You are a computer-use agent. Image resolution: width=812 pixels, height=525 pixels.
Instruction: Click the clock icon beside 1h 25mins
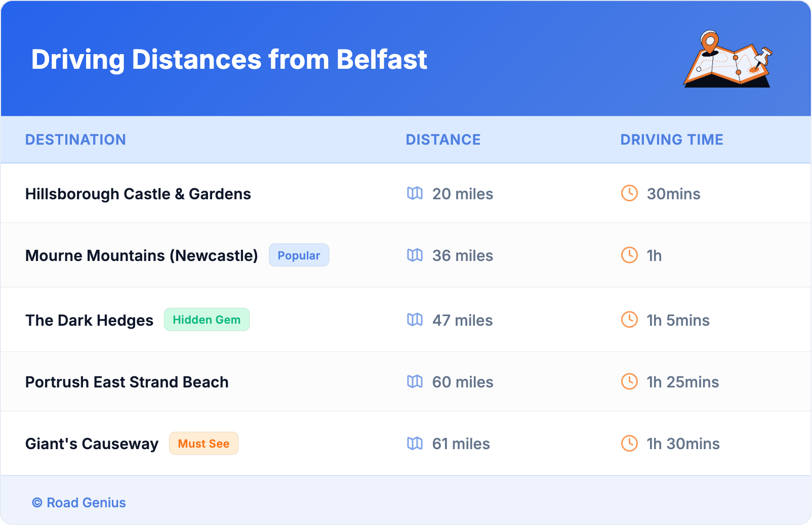click(629, 381)
